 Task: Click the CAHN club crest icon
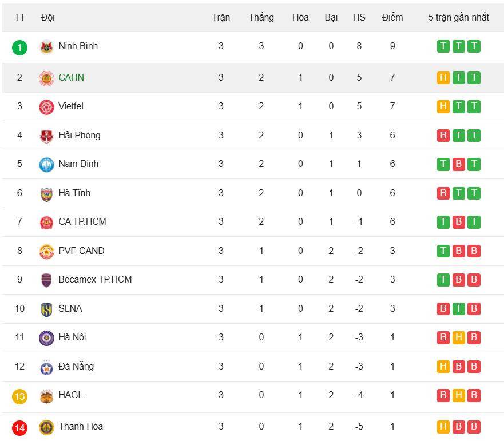pos(46,78)
